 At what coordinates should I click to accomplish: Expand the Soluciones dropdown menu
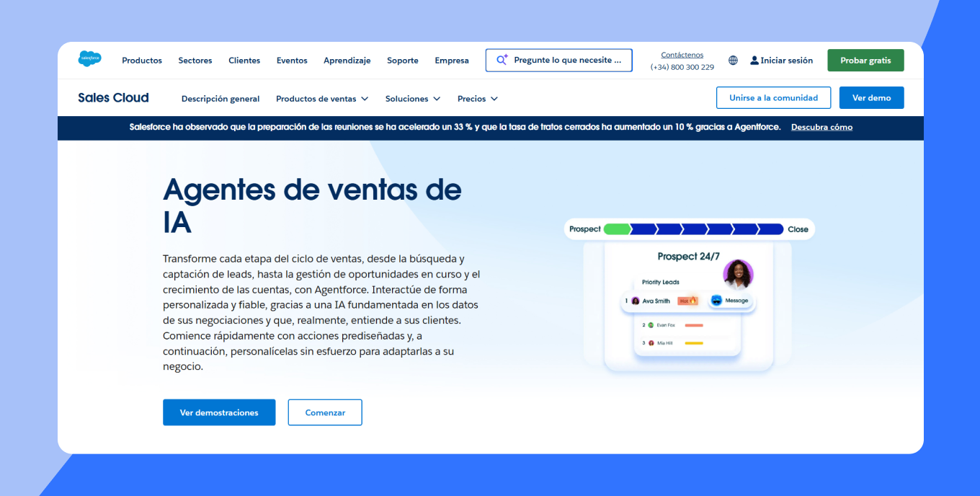[411, 99]
